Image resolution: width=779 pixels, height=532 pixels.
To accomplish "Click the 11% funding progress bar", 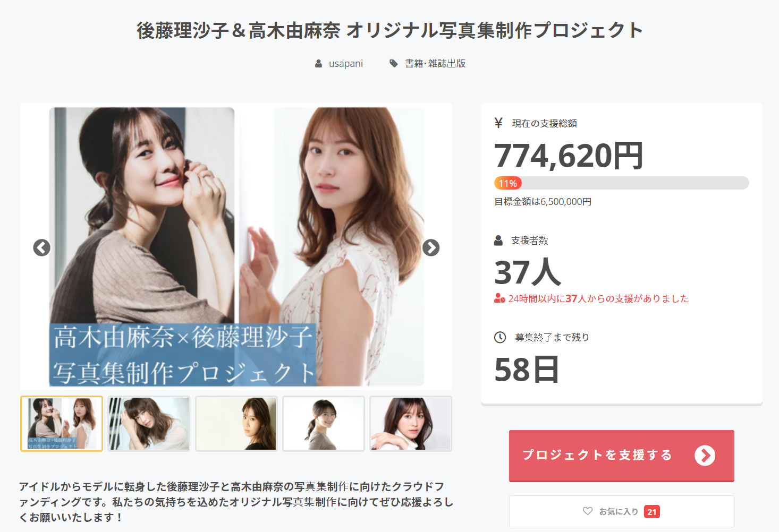I will point(622,183).
